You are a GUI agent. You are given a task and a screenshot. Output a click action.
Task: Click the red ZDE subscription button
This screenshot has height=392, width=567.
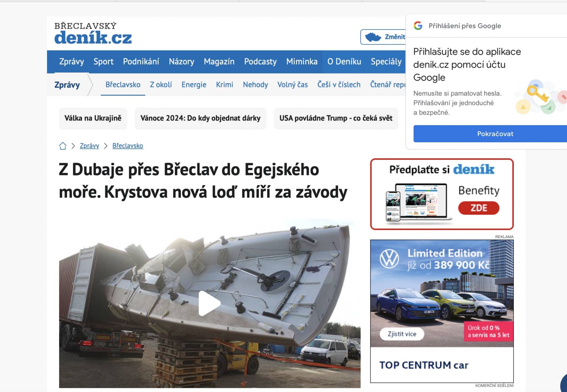click(x=479, y=208)
